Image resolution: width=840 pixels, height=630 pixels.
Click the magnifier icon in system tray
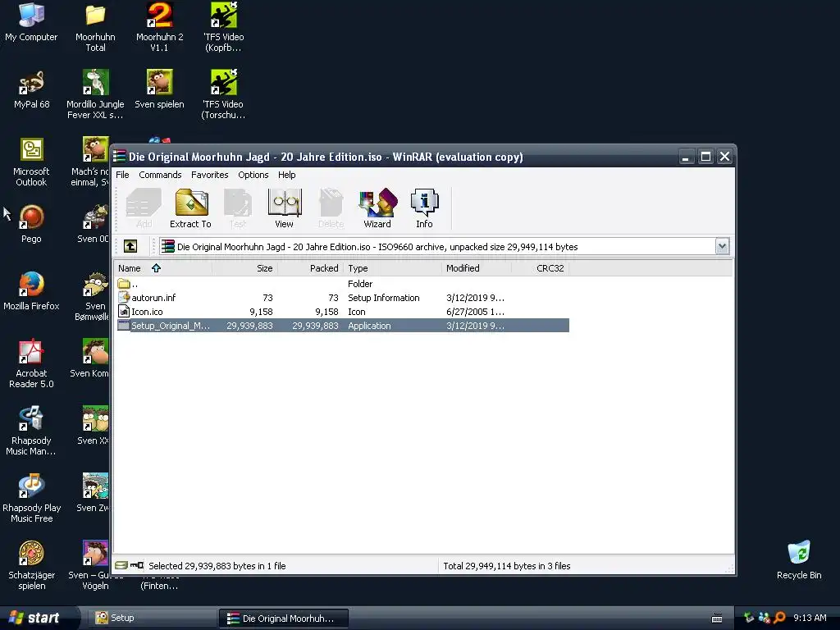(x=779, y=618)
